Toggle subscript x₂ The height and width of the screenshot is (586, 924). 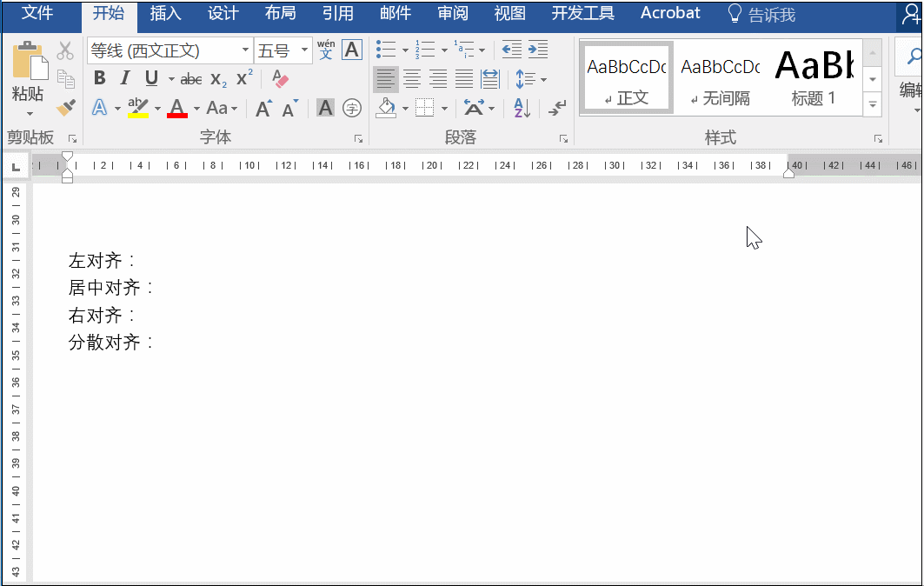219,79
